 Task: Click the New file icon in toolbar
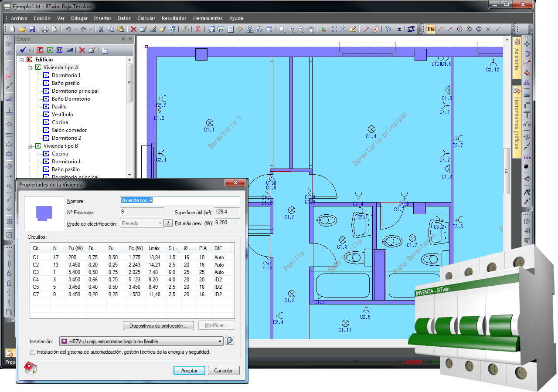click(12, 29)
